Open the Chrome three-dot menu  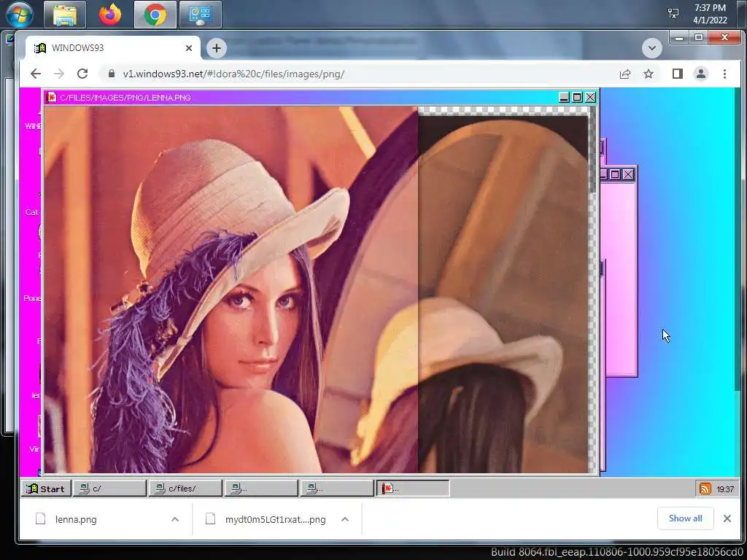point(724,74)
